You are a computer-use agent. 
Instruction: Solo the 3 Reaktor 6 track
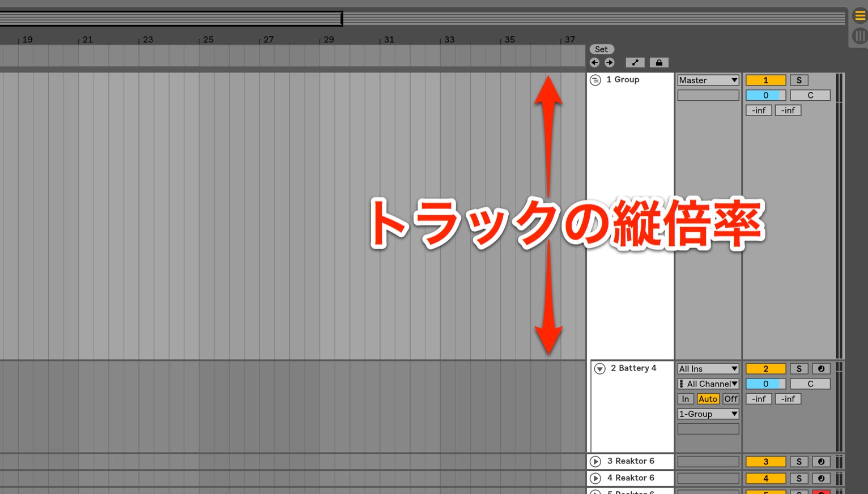(799, 462)
